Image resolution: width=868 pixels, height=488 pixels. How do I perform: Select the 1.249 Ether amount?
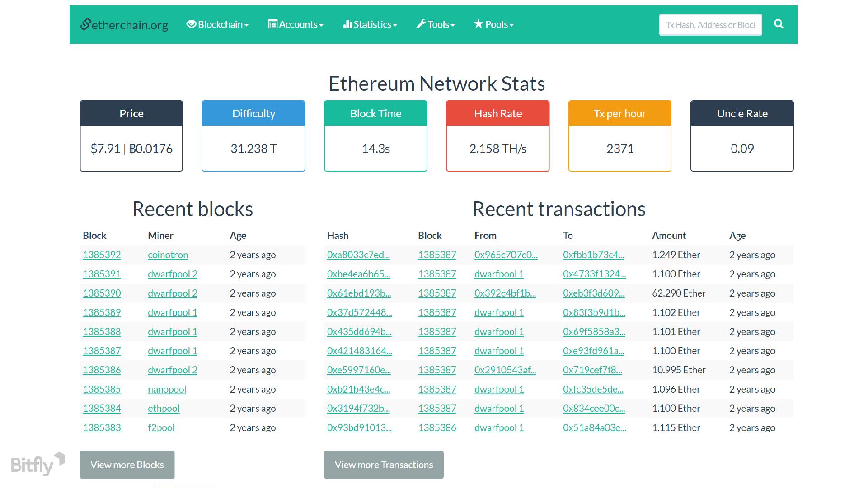pyautogui.click(x=676, y=255)
